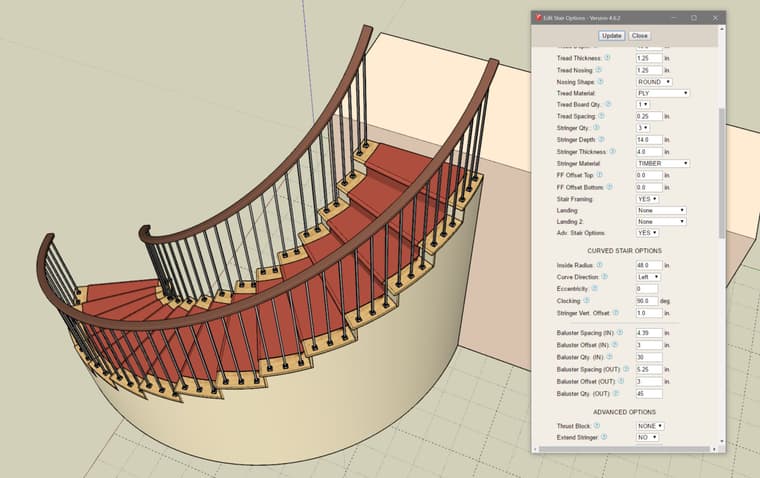Screen dimensions: 760x478
Task: Click the FF Offset Bottom input field
Action: (x=649, y=187)
